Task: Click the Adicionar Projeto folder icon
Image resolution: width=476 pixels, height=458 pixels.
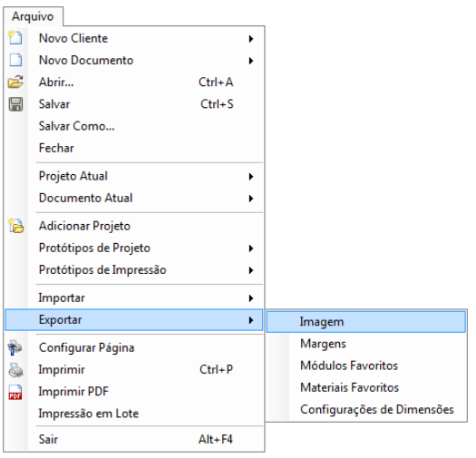Action: click(15, 226)
